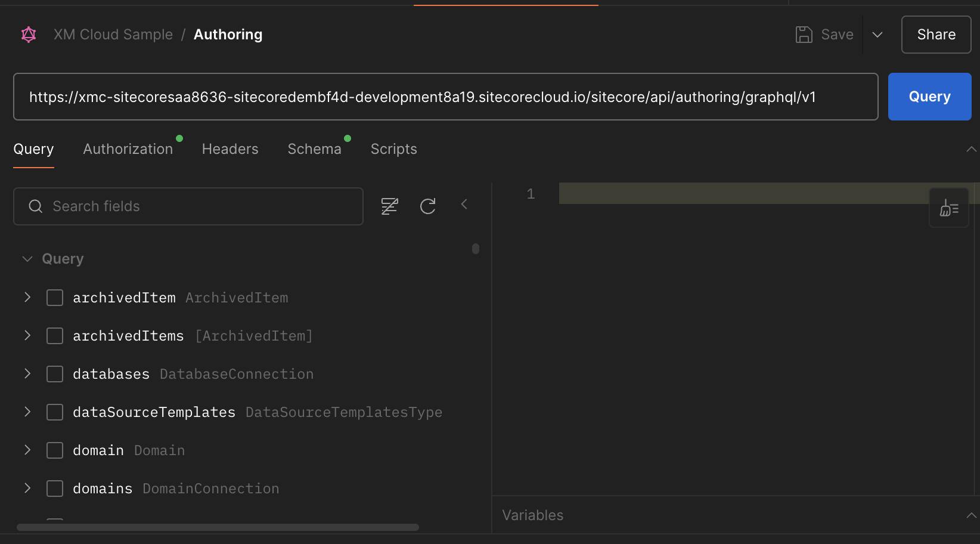Image resolution: width=980 pixels, height=544 pixels.
Task: Expand the archivedItems field
Action: [27, 335]
